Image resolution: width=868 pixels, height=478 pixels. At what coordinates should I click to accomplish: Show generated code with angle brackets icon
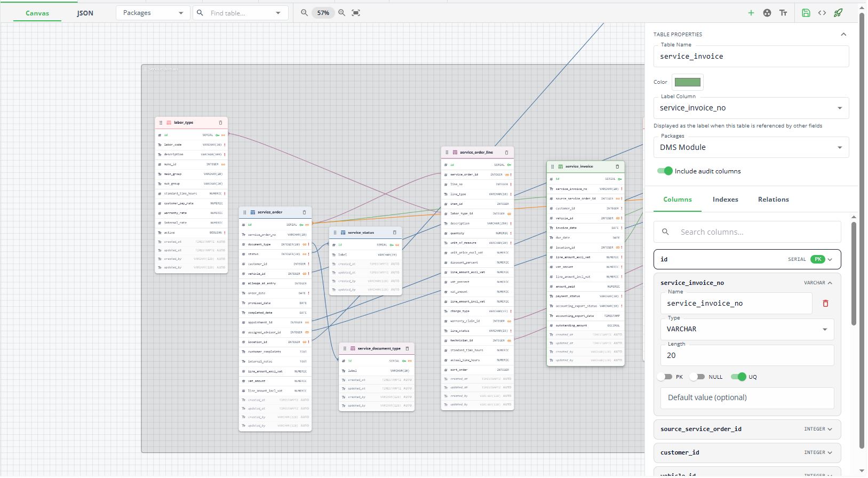tap(822, 13)
